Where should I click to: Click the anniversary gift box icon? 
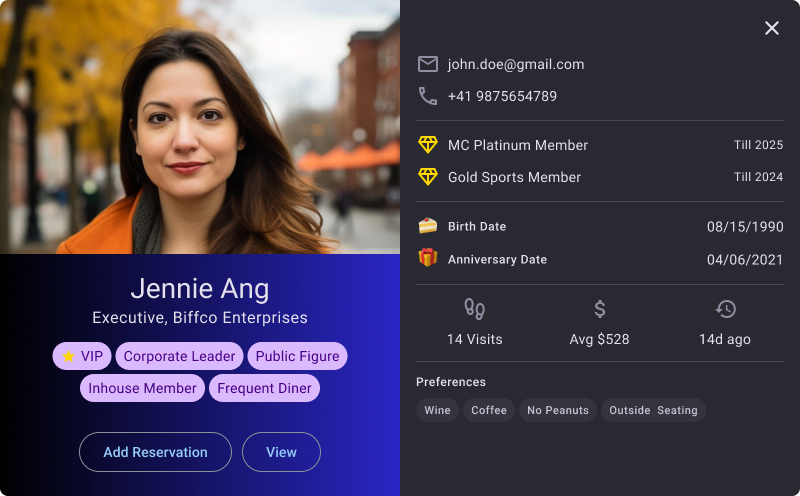pos(428,258)
